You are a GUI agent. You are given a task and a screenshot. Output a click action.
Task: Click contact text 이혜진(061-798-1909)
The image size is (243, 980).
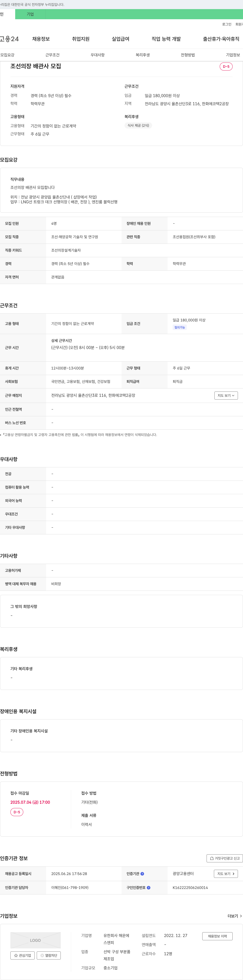(x=70, y=887)
